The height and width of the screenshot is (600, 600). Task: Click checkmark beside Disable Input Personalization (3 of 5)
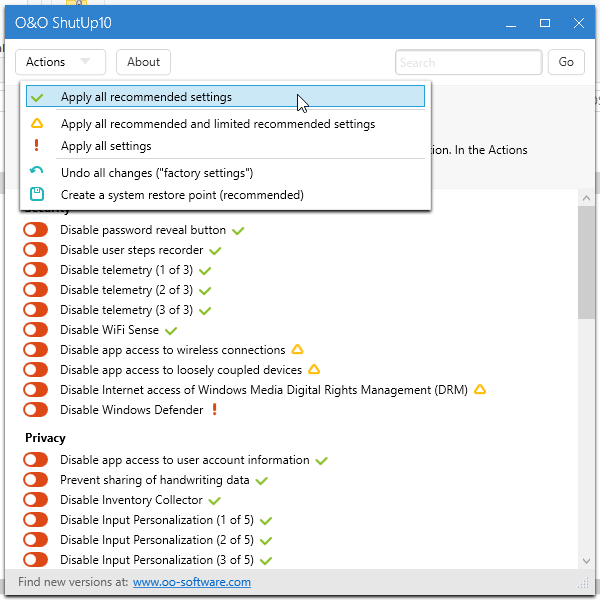click(x=266, y=561)
